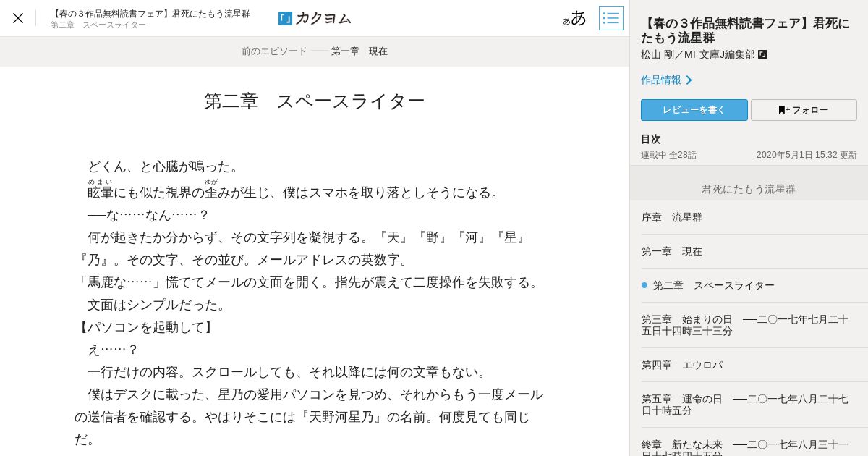
Task: Open author 松山 剛／MF文庫J編集部
Action: click(697, 54)
